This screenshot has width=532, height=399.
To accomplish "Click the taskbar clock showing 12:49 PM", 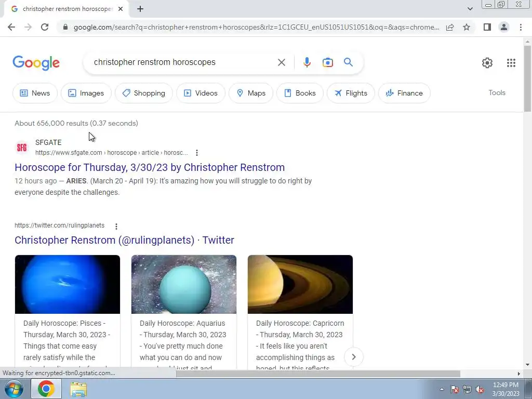I will point(506,389).
